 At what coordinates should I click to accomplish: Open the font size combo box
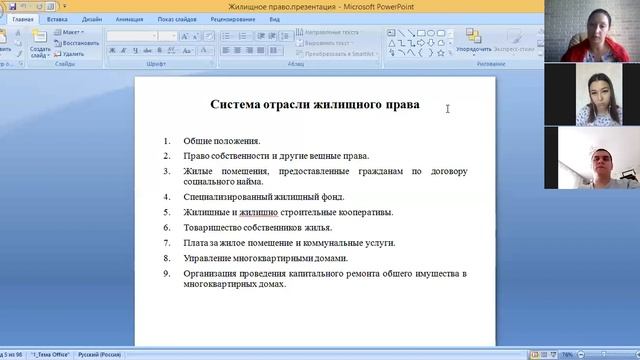(168, 36)
